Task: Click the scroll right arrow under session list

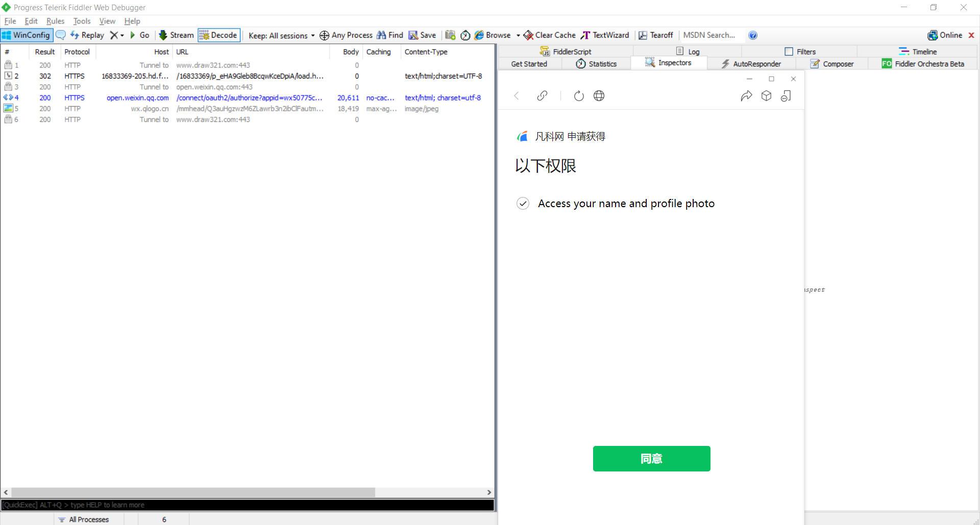Action: (489, 492)
